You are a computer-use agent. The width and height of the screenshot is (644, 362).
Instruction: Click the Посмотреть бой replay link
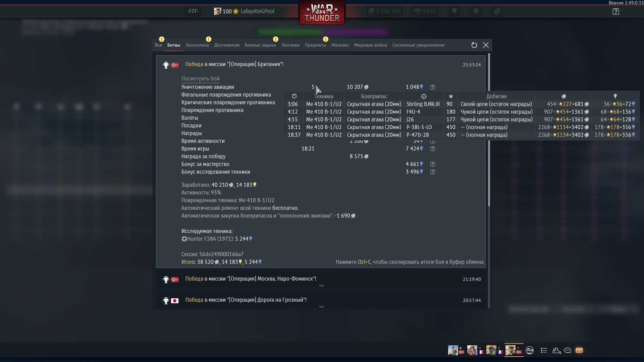click(x=200, y=79)
